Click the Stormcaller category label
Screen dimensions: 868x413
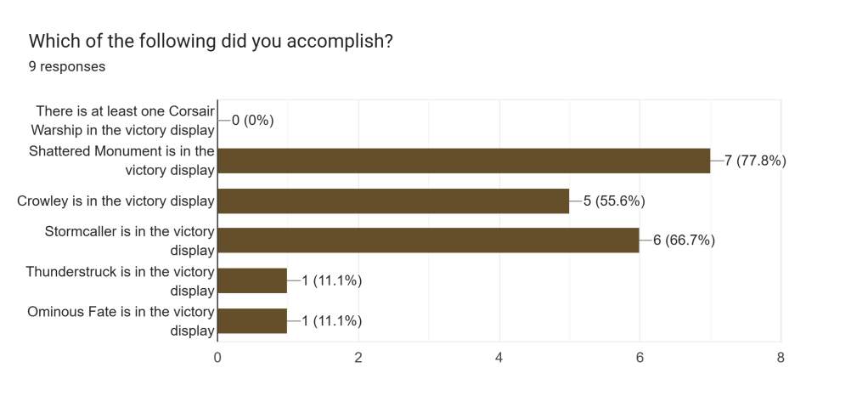point(130,240)
